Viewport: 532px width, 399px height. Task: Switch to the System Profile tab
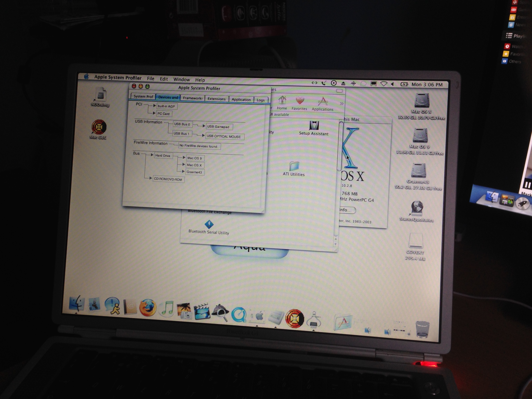click(143, 96)
